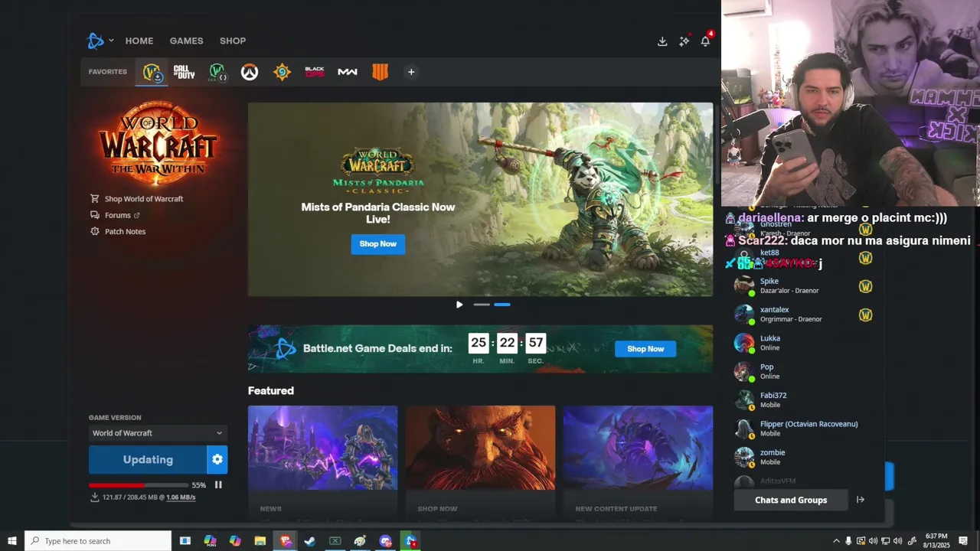The image size is (980, 551).
Task: Select Black Ops 4 in favorites
Action: coord(381,72)
